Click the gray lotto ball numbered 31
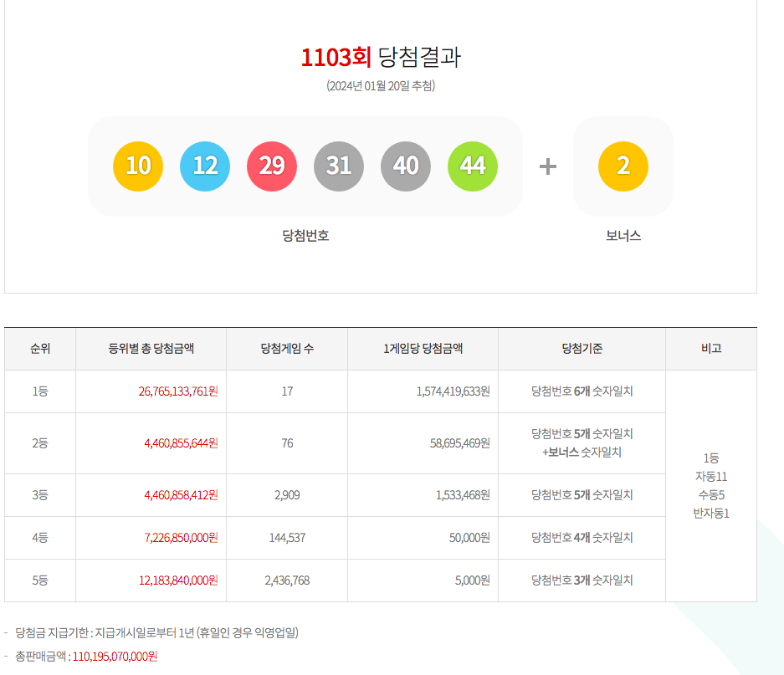Viewport: 784px width, 675px height. [339, 166]
